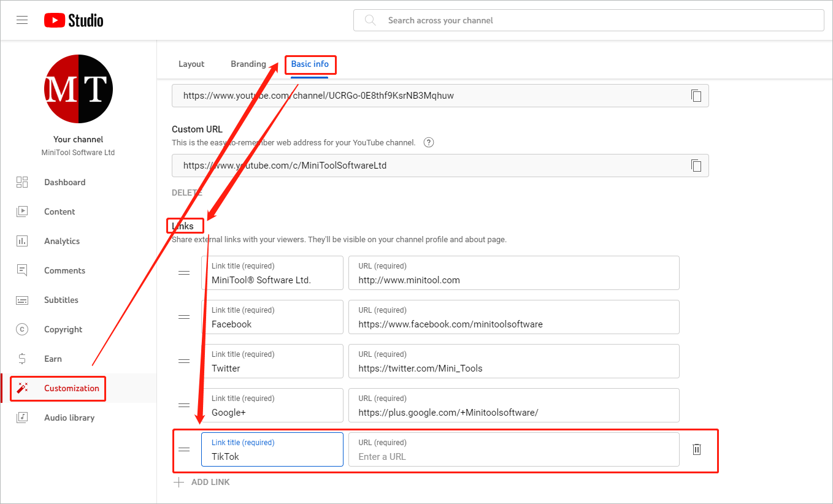The width and height of the screenshot is (833, 504).
Task: Click the channel URL field
Action: (440, 96)
